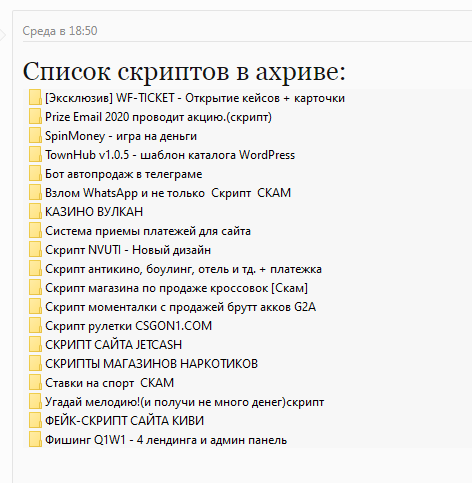Click the Список скриптов в ахриве heading

coord(184,71)
